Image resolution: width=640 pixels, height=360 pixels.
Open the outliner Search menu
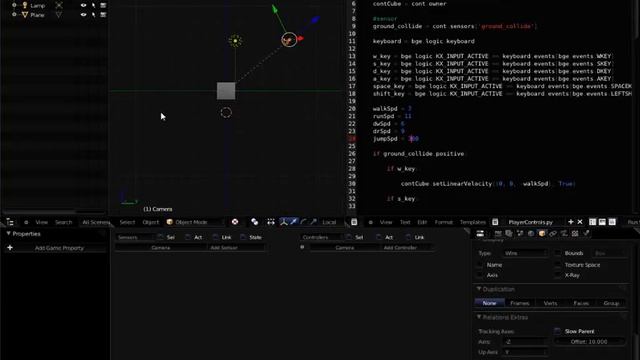(63, 222)
